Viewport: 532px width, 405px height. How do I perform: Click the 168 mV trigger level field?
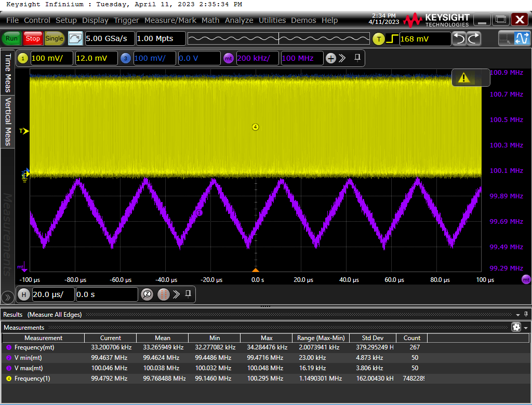(425, 39)
